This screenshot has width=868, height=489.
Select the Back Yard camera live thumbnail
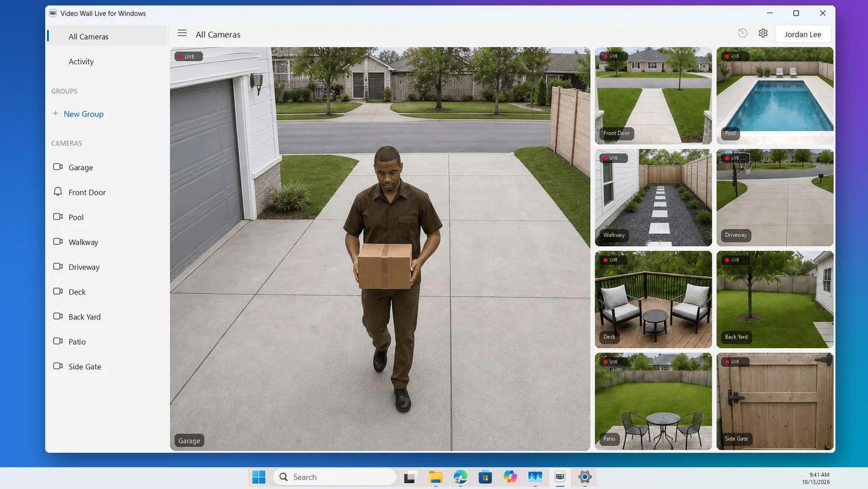pos(775,299)
